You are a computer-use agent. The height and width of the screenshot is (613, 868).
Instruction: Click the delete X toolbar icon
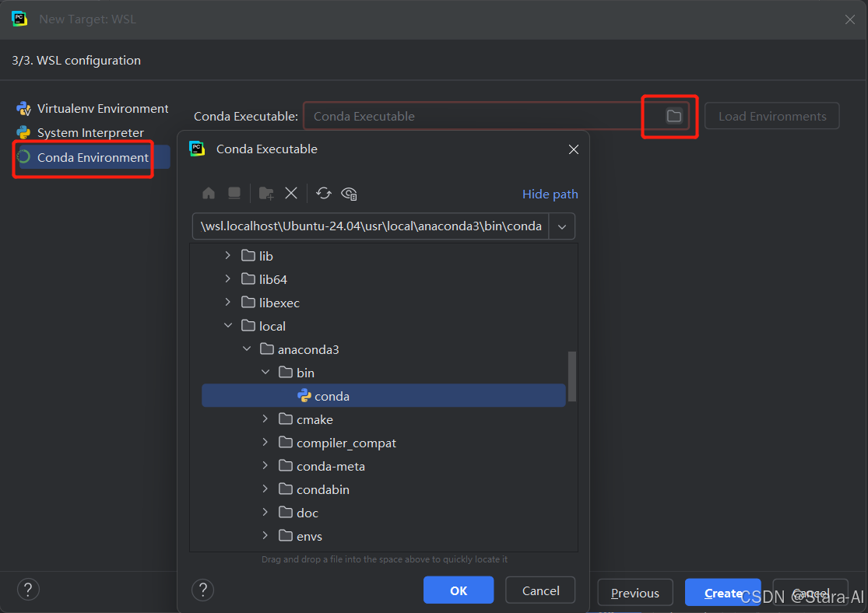(x=291, y=193)
